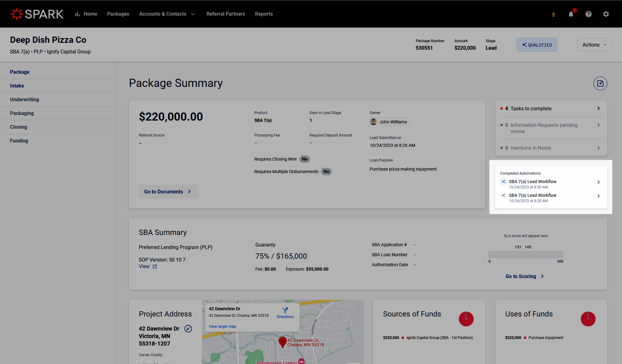Click the Requires Closing Wire No badge
Screen dimensions: 622x364
[x=305, y=159]
